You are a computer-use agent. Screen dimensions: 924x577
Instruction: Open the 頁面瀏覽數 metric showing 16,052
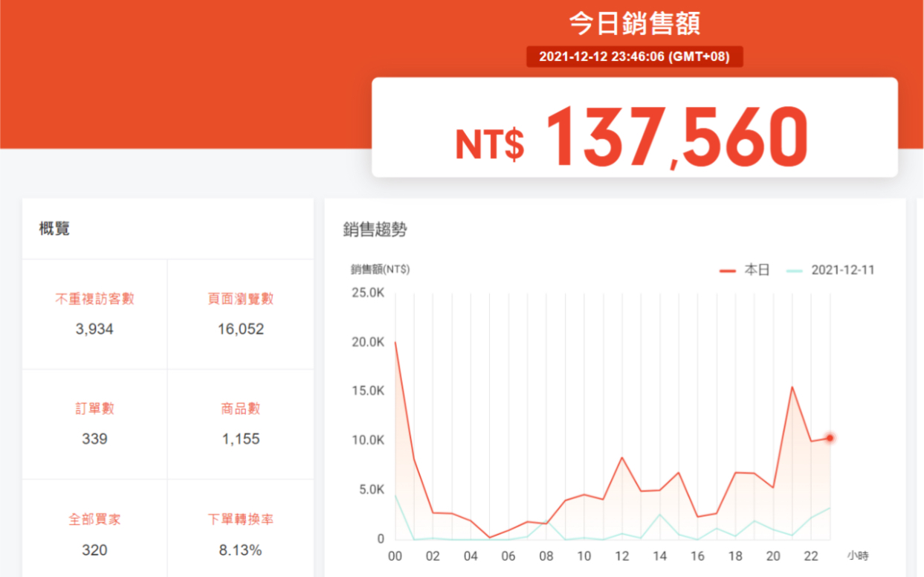pos(240,328)
